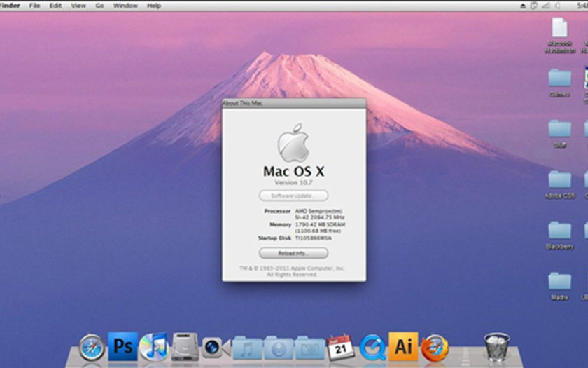
Task: Launch Adobe Illustrator from the dock
Action: click(x=403, y=347)
